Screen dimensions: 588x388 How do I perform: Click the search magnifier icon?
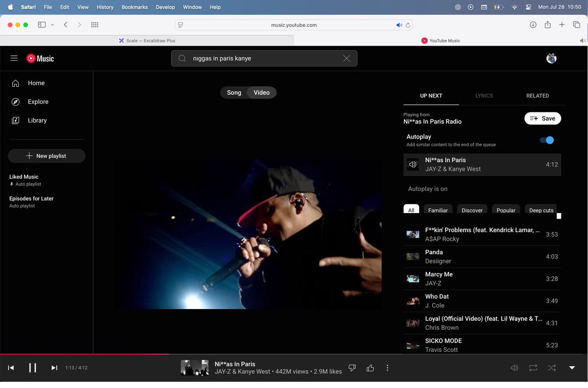point(182,58)
